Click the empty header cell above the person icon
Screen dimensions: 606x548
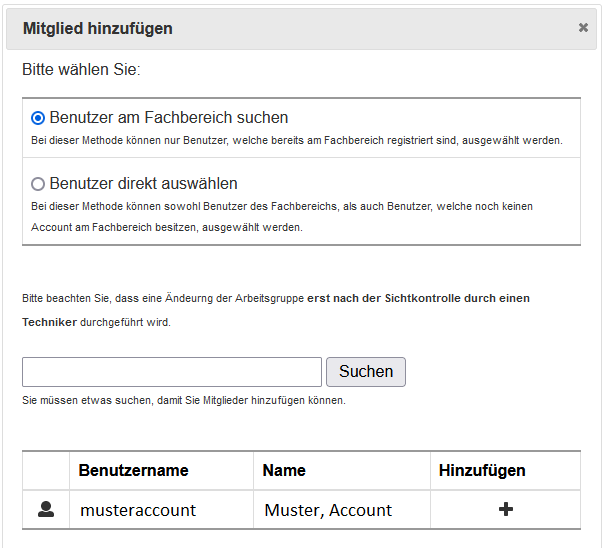(46, 470)
